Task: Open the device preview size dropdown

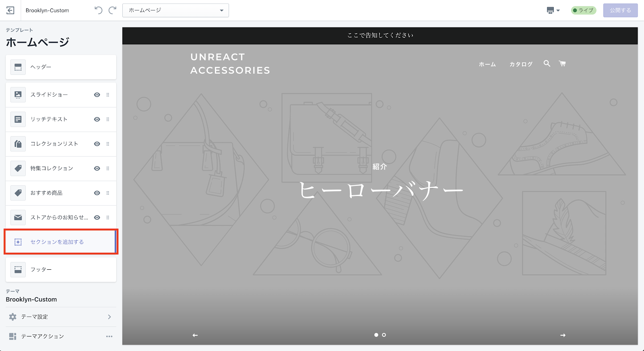Action: coord(553,10)
